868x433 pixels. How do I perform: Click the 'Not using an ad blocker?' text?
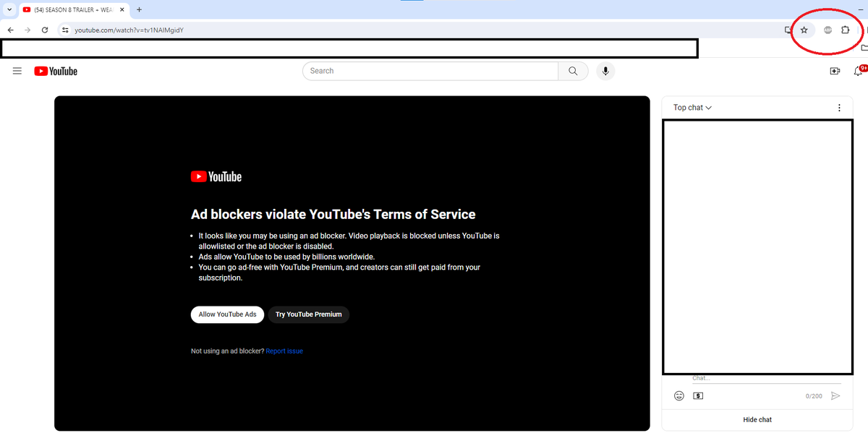point(227,351)
